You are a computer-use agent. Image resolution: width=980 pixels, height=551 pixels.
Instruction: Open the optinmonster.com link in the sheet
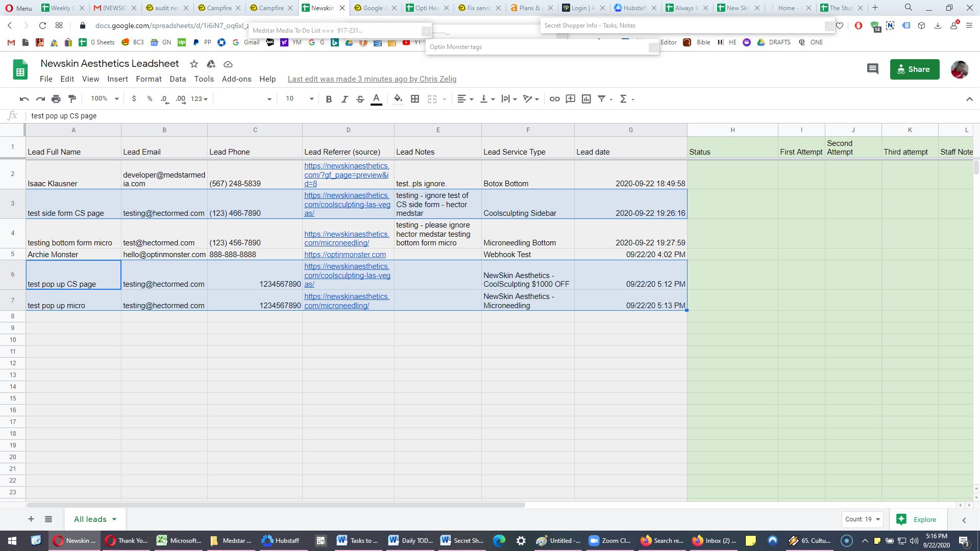coord(345,255)
